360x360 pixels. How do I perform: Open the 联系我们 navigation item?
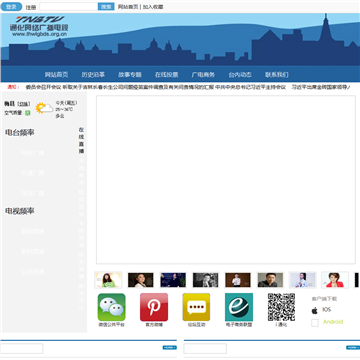click(277, 75)
